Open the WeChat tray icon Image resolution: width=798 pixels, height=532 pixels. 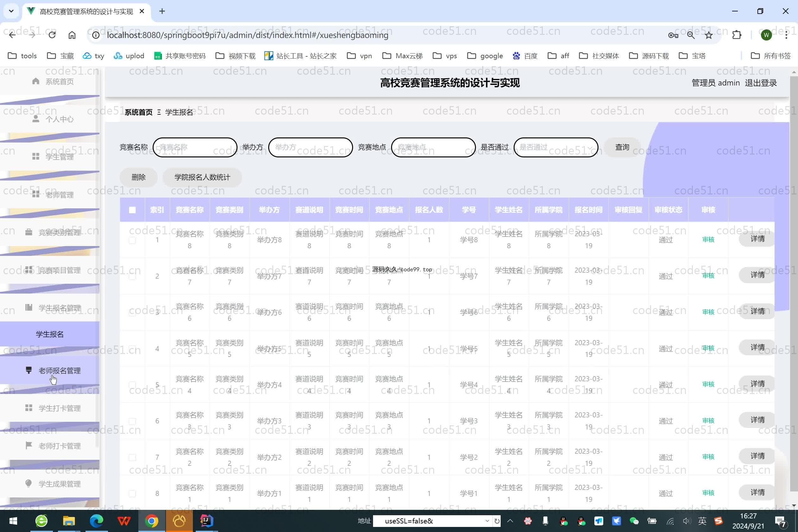tap(634, 521)
